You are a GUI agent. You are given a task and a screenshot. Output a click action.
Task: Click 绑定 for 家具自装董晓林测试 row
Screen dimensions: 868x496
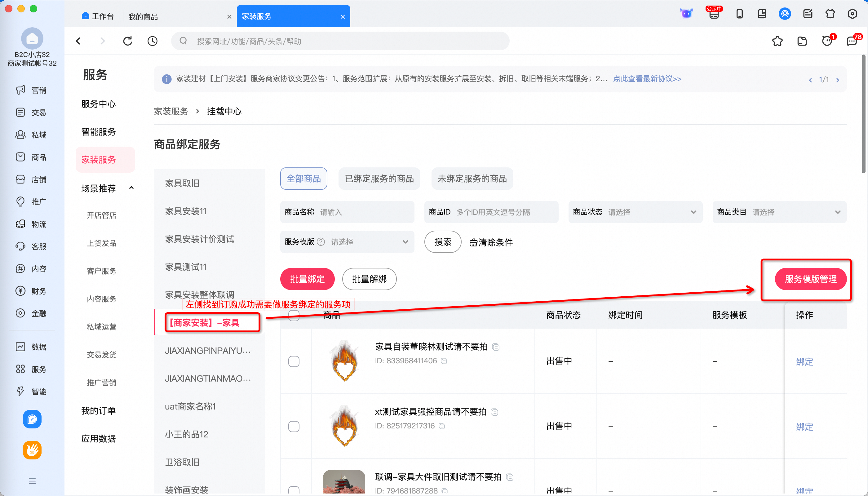[805, 361]
